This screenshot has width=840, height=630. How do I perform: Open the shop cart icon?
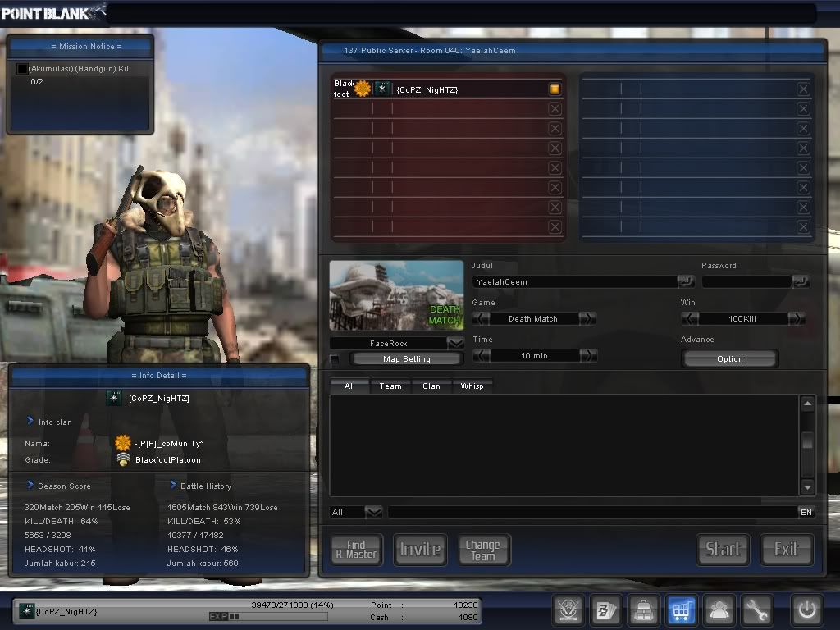pyautogui.click(x=681, y=609)
